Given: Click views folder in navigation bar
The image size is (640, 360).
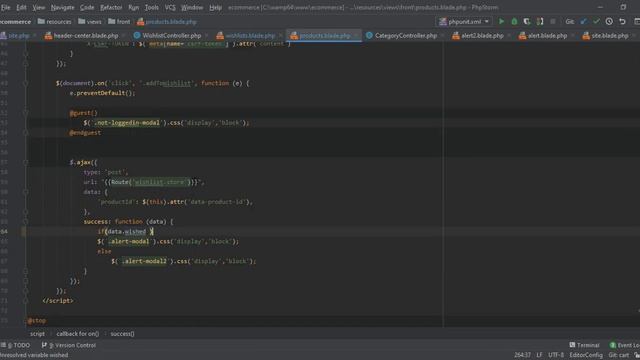Looking at the screenshot, I should 89,22.
